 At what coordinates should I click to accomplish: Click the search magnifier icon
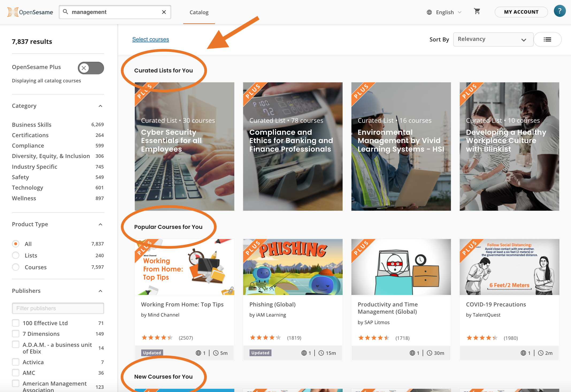65,12
